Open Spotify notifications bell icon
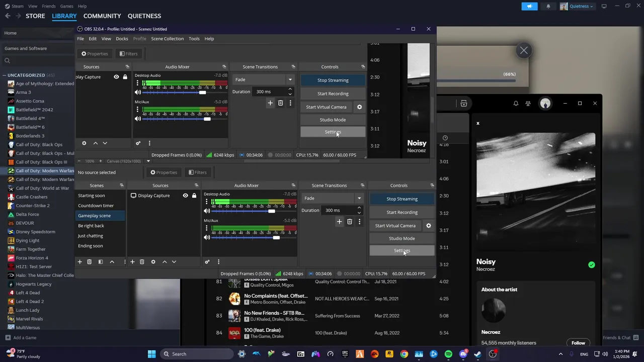This screenshot has width=644, height=362. [x=516, y=103]
